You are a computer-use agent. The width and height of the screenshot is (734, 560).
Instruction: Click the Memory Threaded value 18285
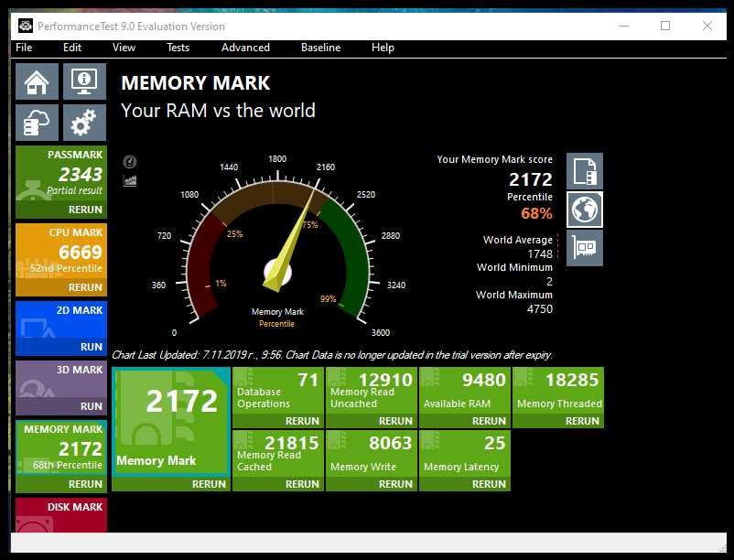tap(572, 380)
